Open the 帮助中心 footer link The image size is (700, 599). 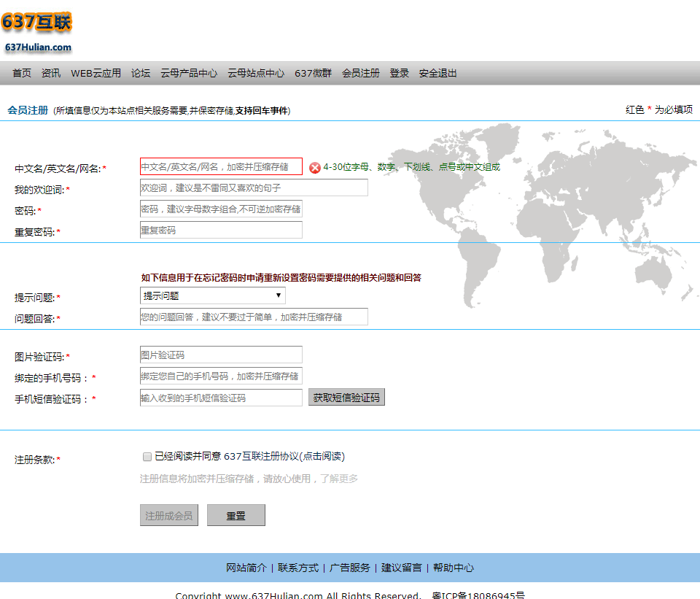454,568
